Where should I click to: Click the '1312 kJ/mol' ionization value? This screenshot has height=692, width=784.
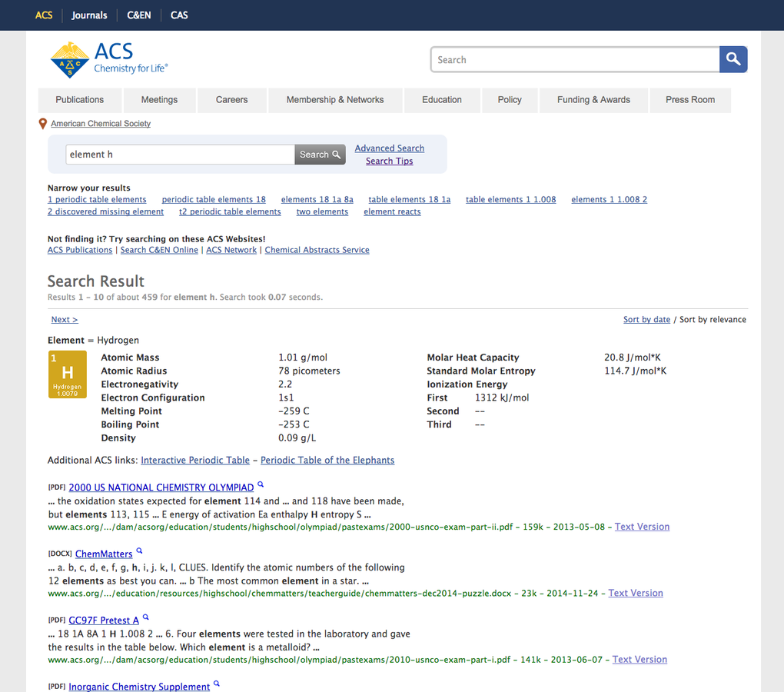pyautogui.click(x=501, y=398)
